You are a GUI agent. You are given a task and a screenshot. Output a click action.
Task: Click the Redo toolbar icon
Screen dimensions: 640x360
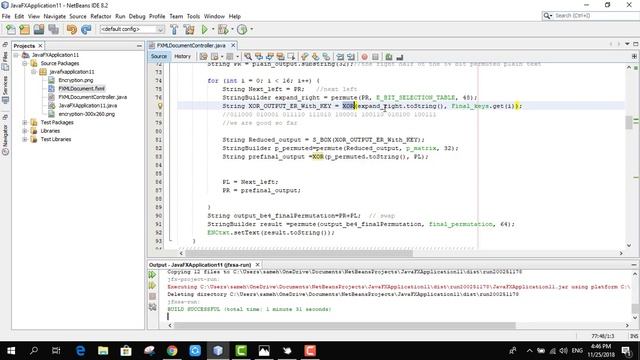(x=86, y=29)
